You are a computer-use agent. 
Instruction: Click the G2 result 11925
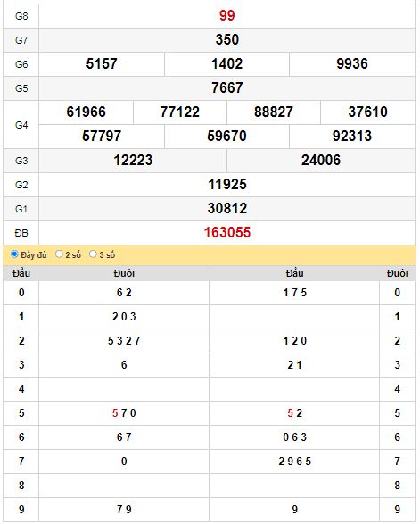(x=227, y=185)
